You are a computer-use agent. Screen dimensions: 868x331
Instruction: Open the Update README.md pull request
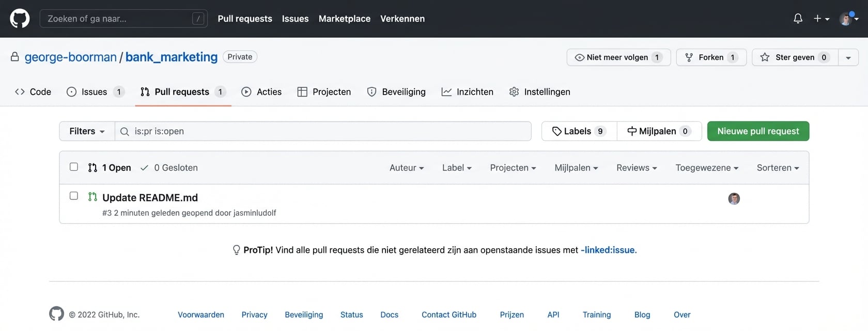coord(150,198)
